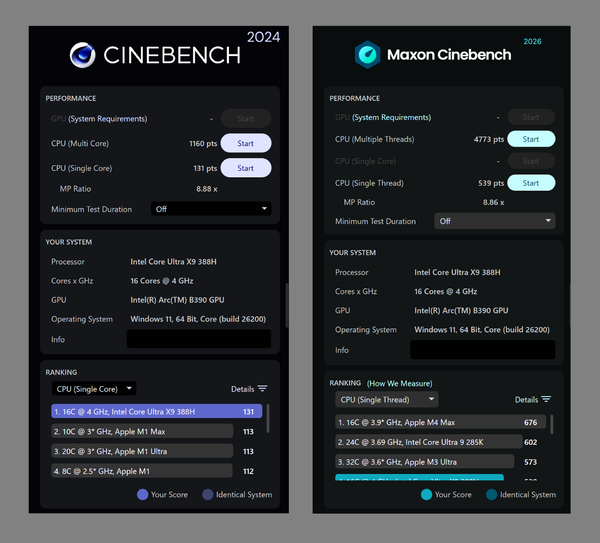
Task: Click the disabled CPU (Single Core) Start button in 2026
Action: pos(531,161)
